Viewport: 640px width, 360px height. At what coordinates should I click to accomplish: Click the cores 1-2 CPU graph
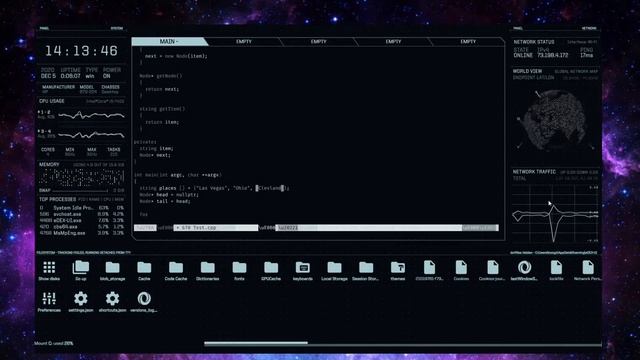tap(91, 116)
